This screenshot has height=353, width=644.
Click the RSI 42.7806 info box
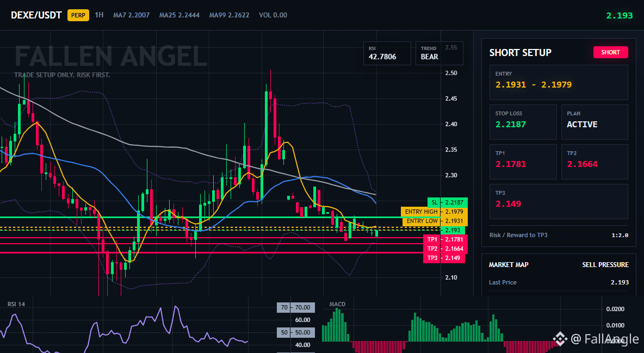387,53
